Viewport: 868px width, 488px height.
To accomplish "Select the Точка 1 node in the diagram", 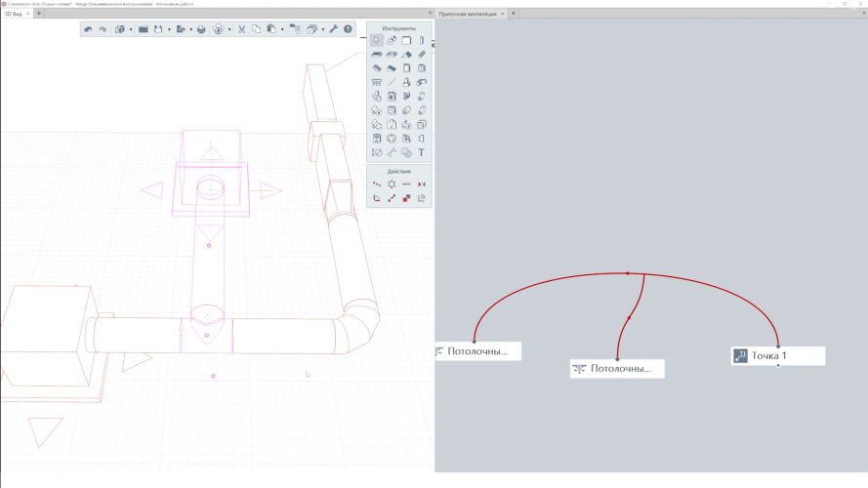I will click(x=778, y=356).
